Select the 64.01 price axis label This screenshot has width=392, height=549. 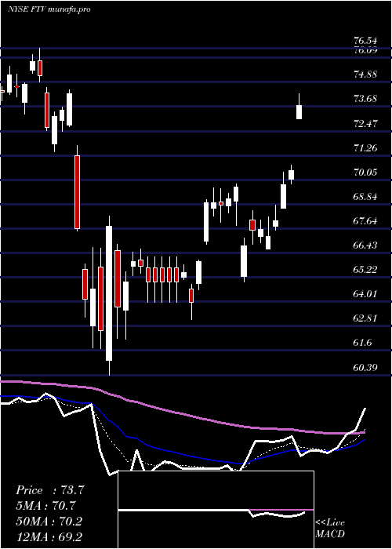pyautogui.click(x=367, y=294)
